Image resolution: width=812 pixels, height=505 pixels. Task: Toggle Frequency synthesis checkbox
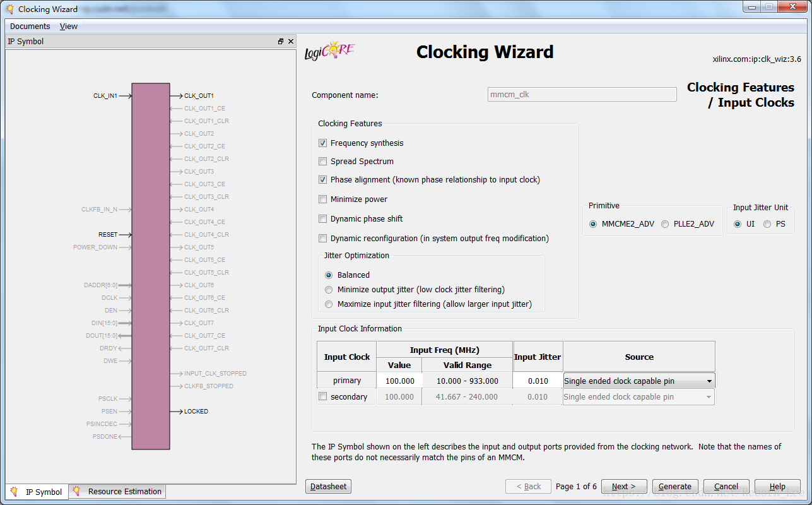[x=323, y=143]
